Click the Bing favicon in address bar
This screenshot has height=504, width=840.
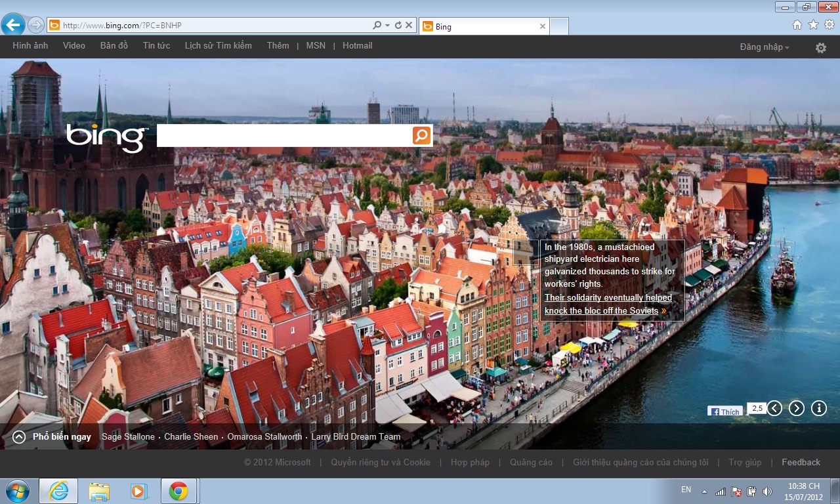click(54, 26)
